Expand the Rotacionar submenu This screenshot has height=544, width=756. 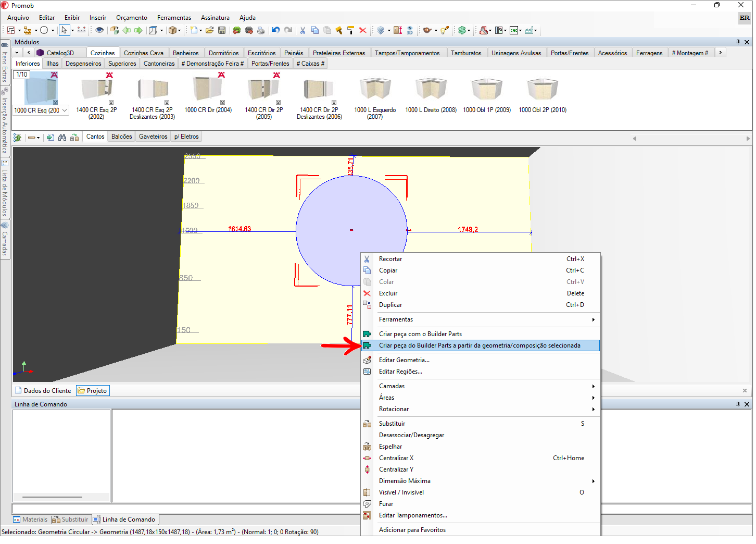coord(480,409)
